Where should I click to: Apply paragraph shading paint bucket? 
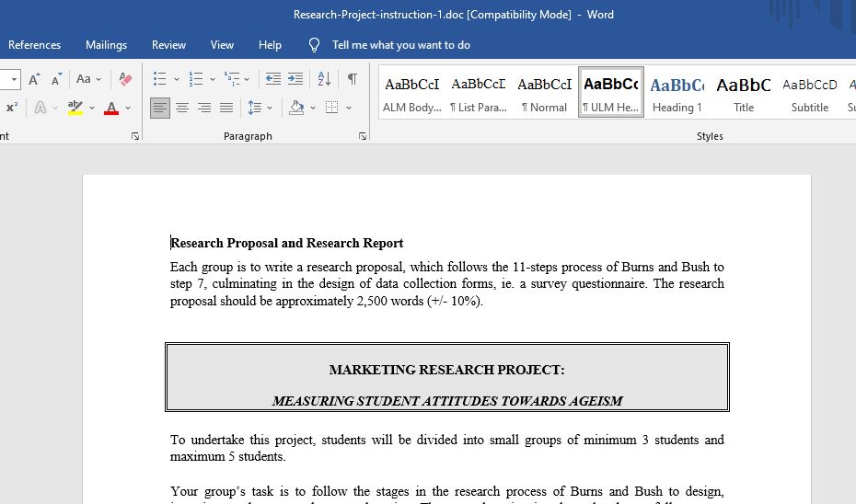[x=296, y=108]
